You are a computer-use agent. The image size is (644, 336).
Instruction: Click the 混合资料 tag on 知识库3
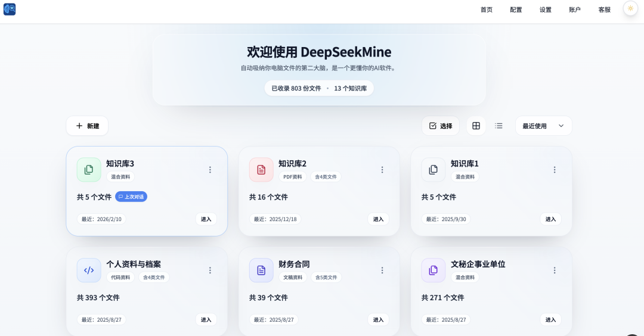coord(120,177)
